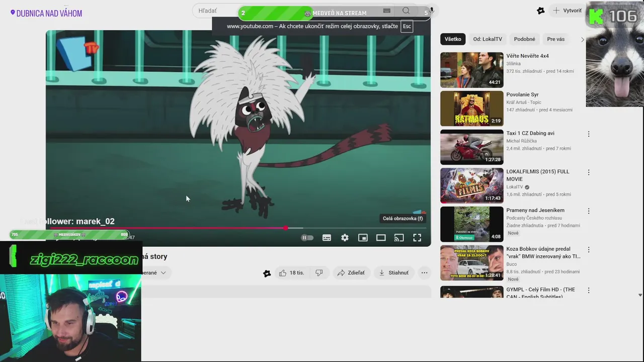Image resolution: width=644 pixels, height=362 pixels.
Task: Turn on subtitles in the video player
Action: tap(327, 238)
